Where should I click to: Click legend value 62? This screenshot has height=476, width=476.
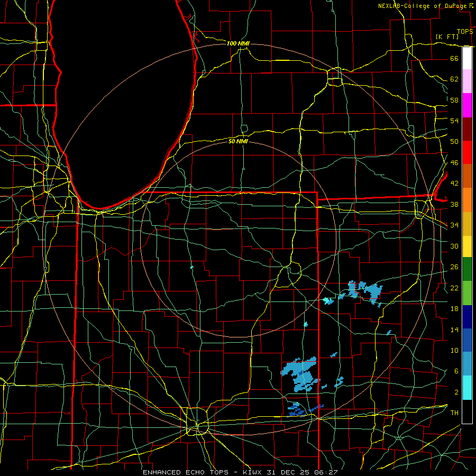(x=454, y=79)
